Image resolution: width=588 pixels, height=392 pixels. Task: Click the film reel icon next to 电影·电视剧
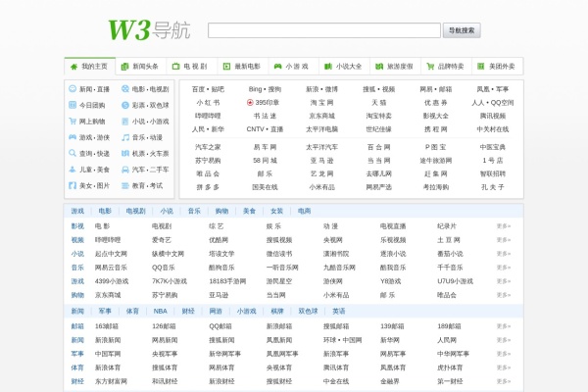click(125, 89)
